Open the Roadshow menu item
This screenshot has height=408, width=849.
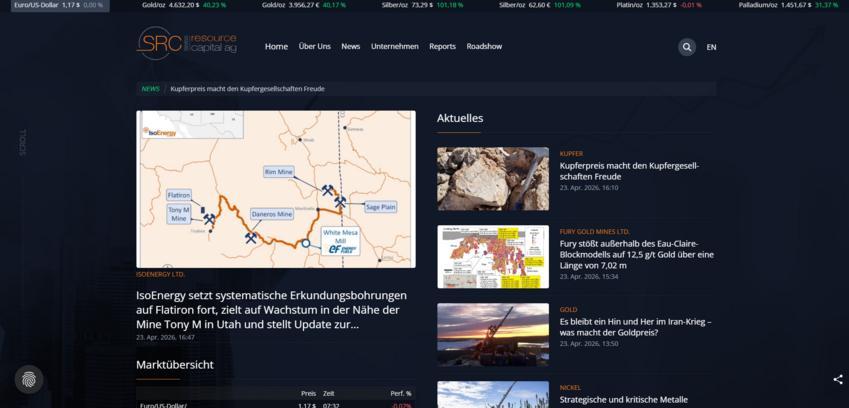point(484,47)
